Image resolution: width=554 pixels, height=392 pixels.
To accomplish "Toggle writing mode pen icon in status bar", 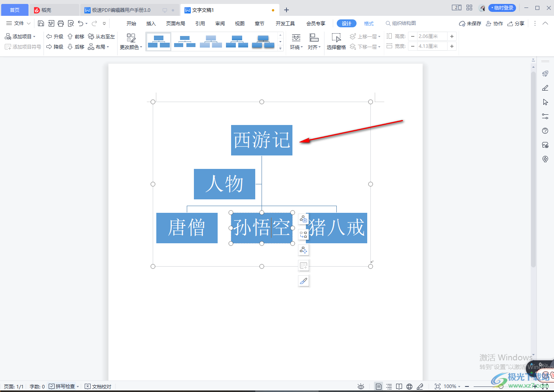I will [x=420, y=386].
